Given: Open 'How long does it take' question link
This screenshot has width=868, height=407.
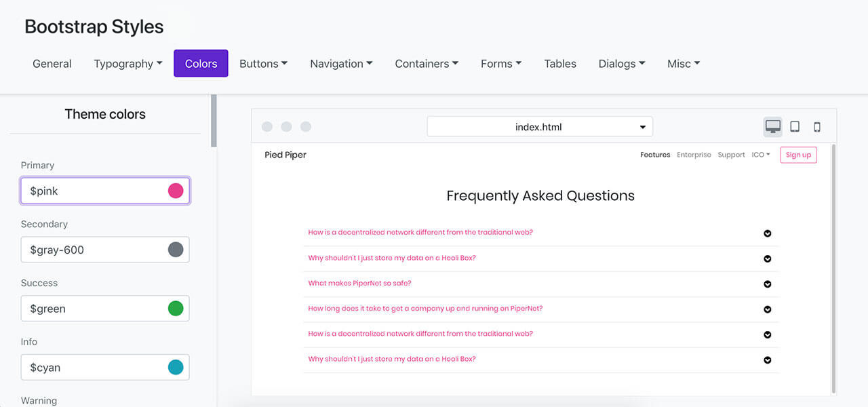Looking at the screenshot, I should coord(425,309).
